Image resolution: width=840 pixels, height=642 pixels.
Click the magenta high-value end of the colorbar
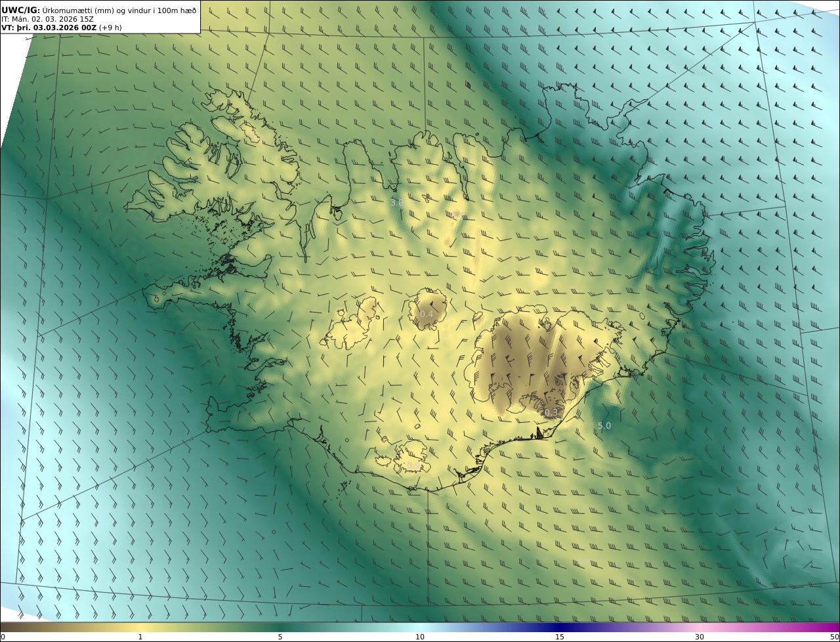click(x=827, y=627)
